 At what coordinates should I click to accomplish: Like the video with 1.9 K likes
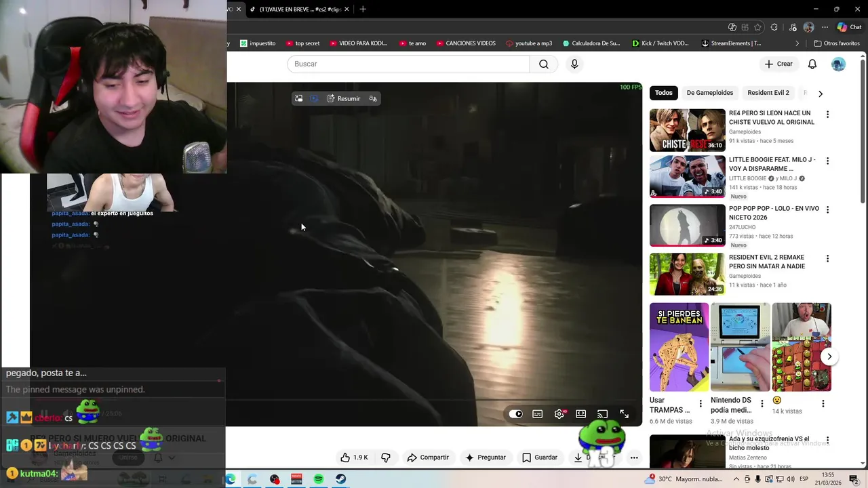point(354,457)
